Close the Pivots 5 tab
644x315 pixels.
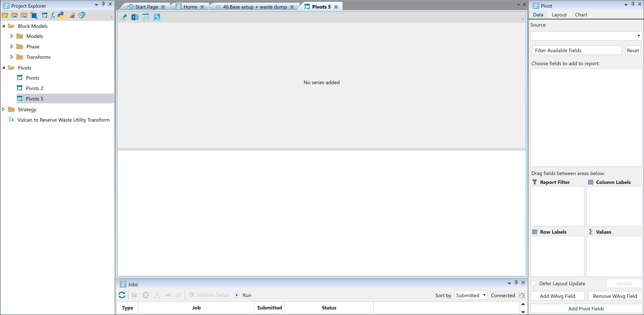point(336,7)
